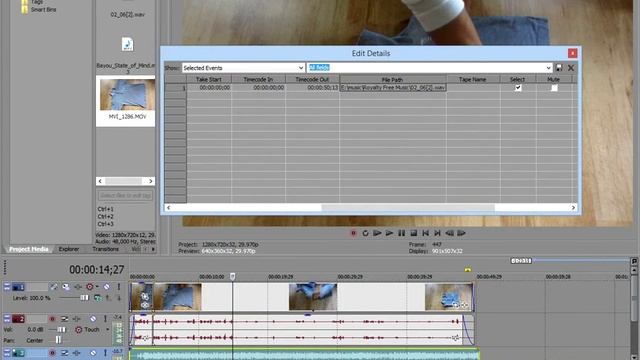This screenshot has width=640, height=360.
Task: Go to end of project
Action: click(438, 233)
